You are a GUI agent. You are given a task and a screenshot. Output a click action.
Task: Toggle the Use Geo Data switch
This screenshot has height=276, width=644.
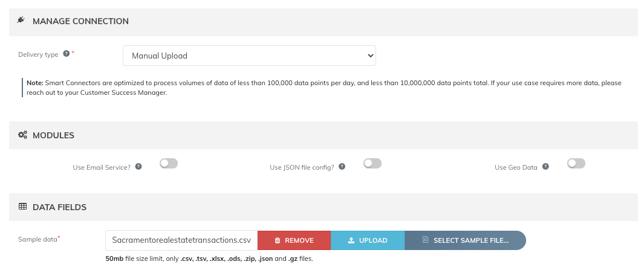(x=576, y=164)
